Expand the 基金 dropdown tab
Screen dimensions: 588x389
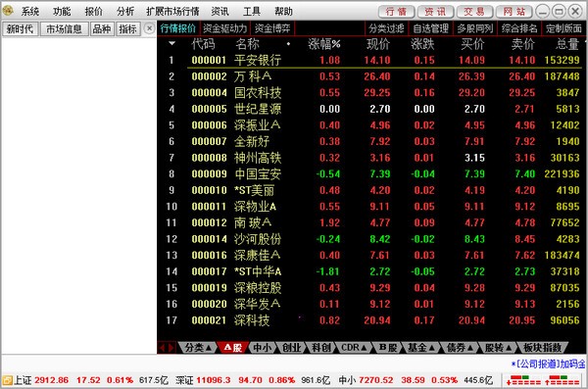coord(421,348)
